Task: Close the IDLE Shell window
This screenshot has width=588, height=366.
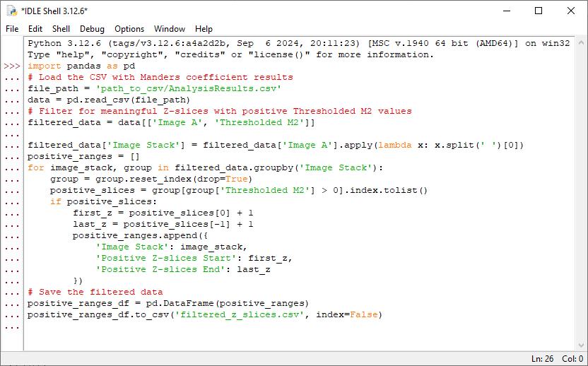Action: click(571, 11)
